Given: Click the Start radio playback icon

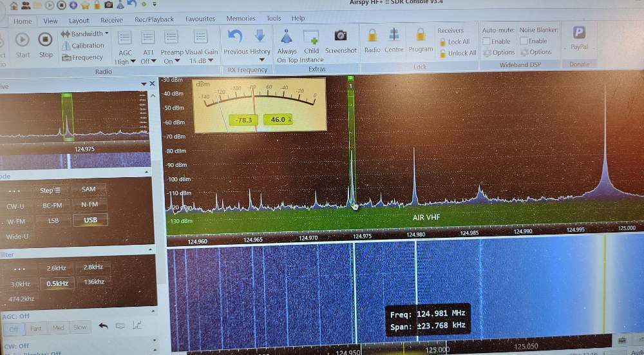Looking at the screenshot, I should 23,40.
